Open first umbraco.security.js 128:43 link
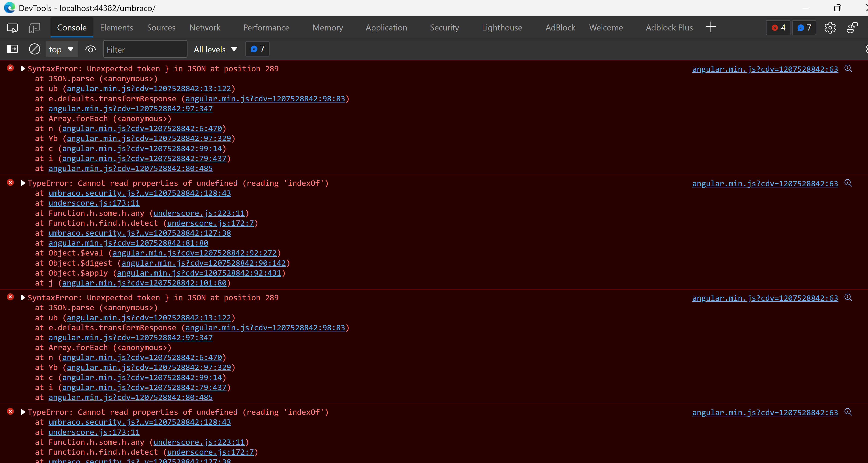Screen dimensions: 868x463 [140, 193]
